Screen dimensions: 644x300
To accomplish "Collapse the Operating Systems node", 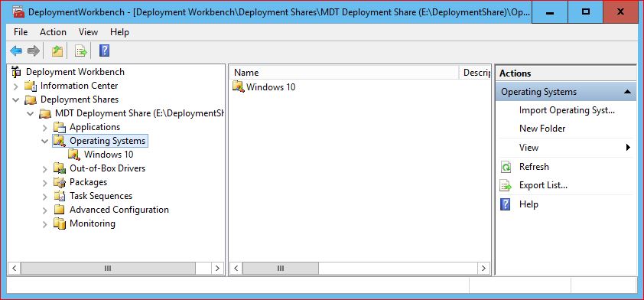I will [45, 141].
